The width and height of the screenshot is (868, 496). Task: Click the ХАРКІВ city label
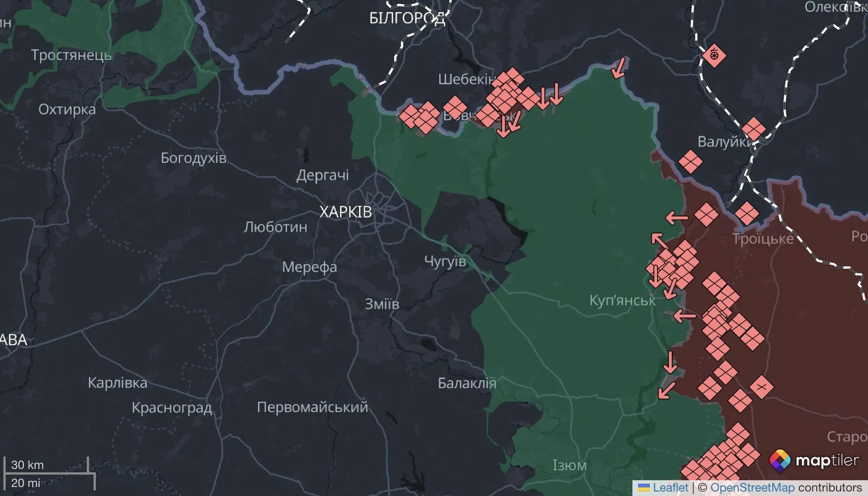point(345,212)
